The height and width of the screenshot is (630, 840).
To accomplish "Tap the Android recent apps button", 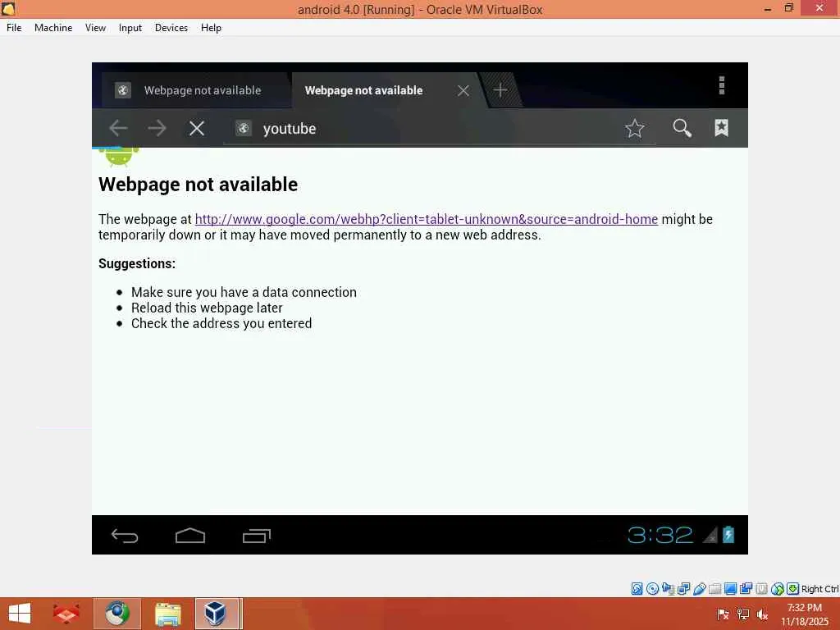I will [x=257, y=535].
